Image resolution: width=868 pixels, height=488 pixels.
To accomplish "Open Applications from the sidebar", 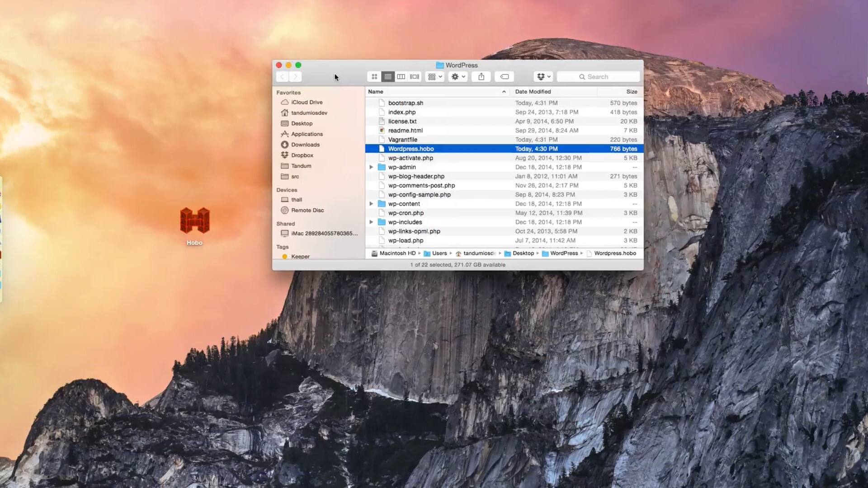I will click(302, 134).
